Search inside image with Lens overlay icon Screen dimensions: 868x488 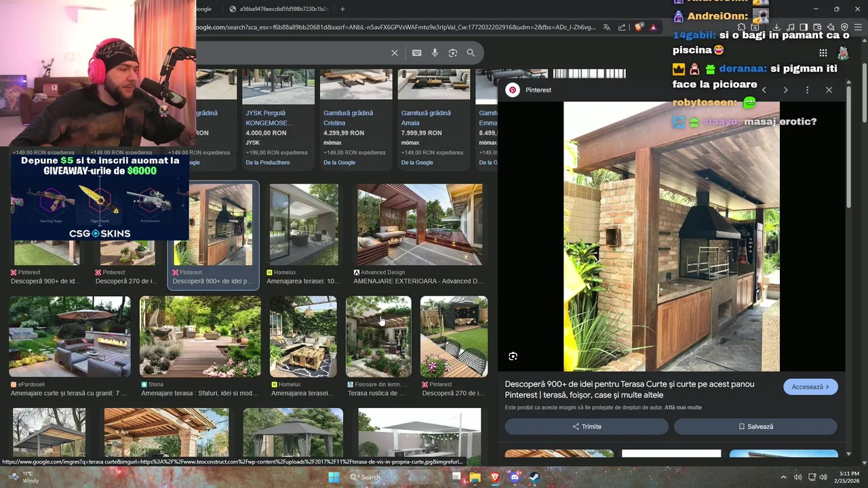tap(513, 356)
